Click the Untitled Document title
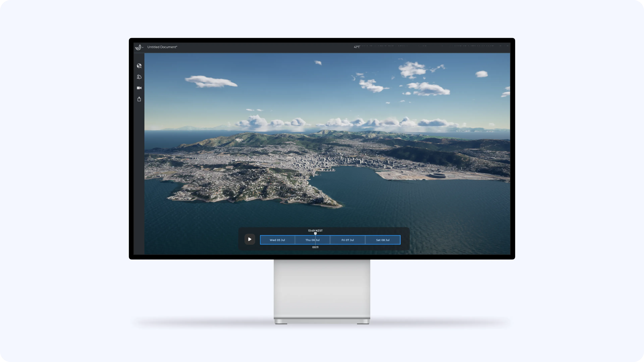644x362 pixels. point(162,47)
